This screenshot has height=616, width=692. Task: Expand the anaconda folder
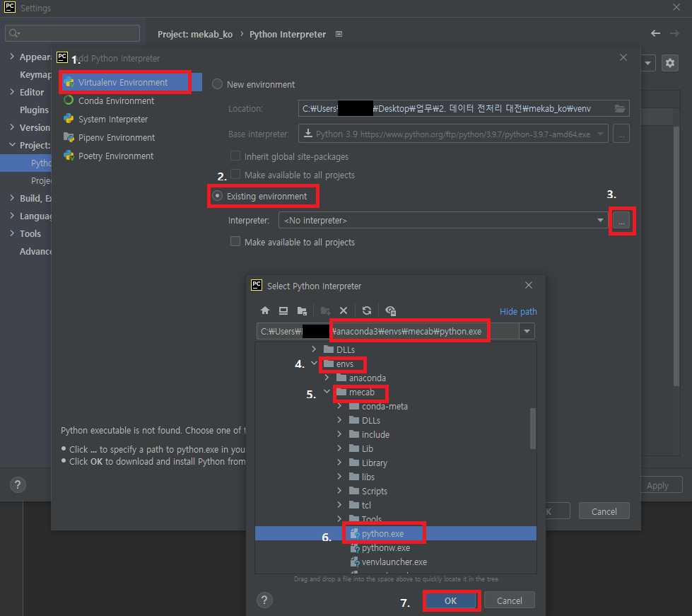327,378
